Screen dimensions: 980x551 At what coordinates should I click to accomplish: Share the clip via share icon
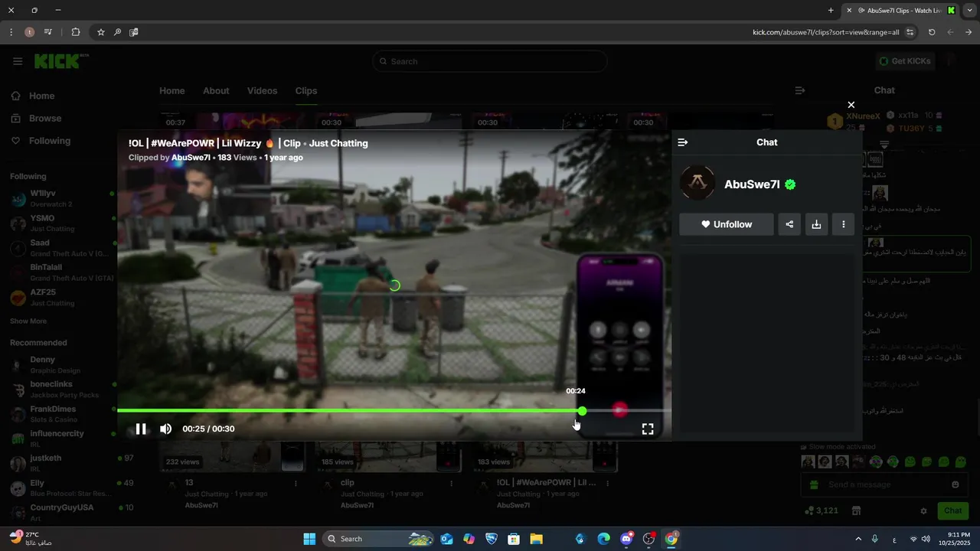click(789, 224)
